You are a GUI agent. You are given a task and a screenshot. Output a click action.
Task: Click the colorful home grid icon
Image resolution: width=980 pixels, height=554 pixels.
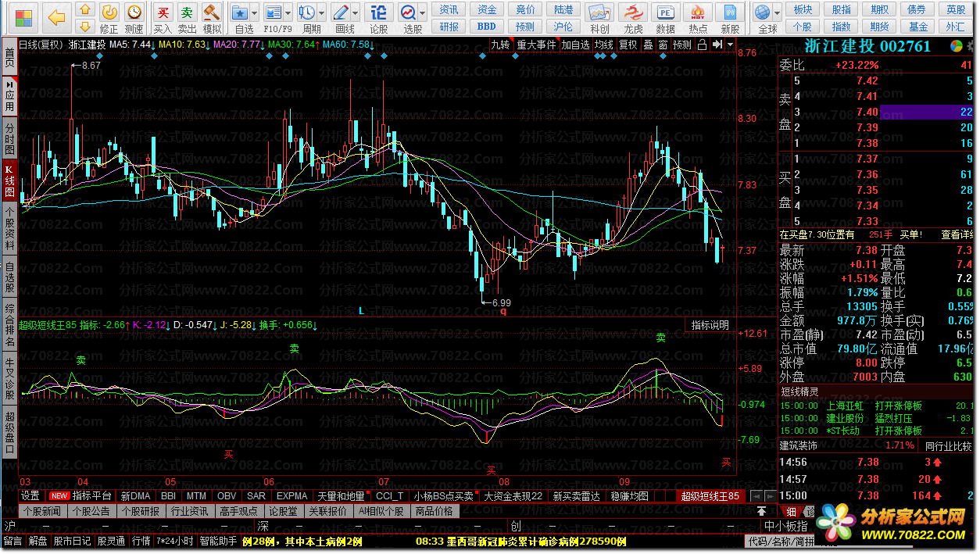pyautogui.click(x=24, y=17)
